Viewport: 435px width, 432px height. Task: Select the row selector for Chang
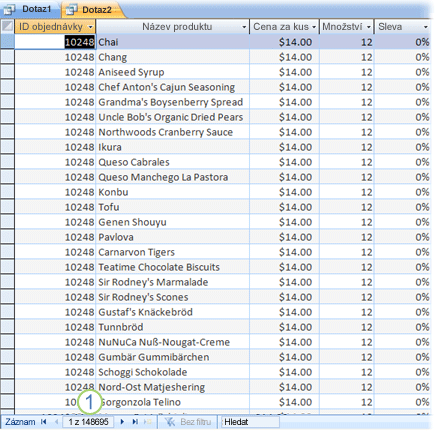click(x=7, y=57)
